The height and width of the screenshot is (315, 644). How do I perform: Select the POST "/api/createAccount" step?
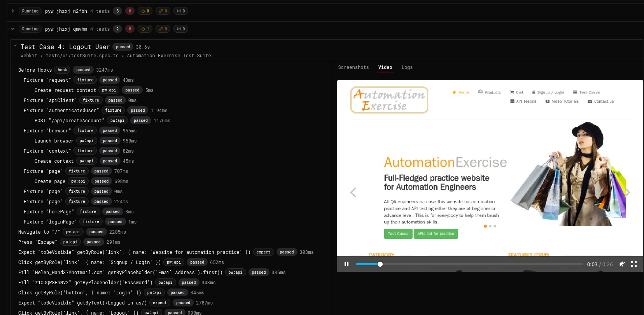pos(102,121)
